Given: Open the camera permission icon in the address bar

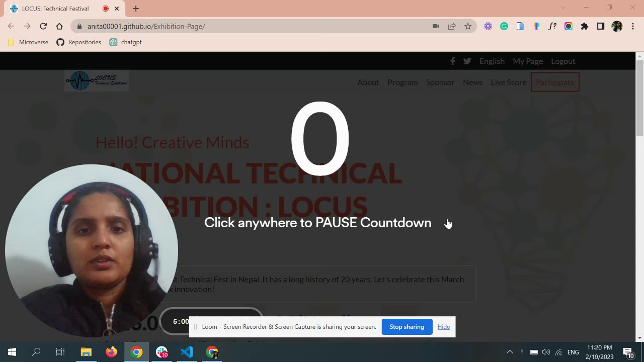Looking at the screenshot, I should click(436, 26).
